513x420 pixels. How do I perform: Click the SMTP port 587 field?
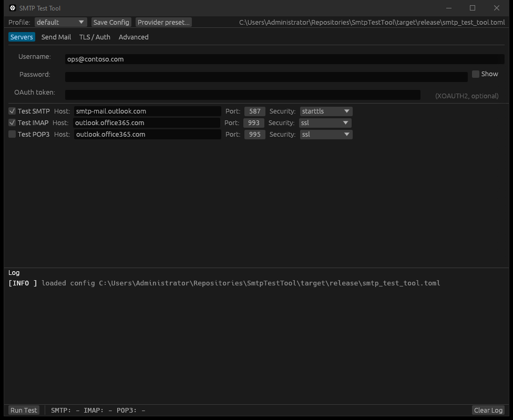pyautogui.click(x=255, y=111)
